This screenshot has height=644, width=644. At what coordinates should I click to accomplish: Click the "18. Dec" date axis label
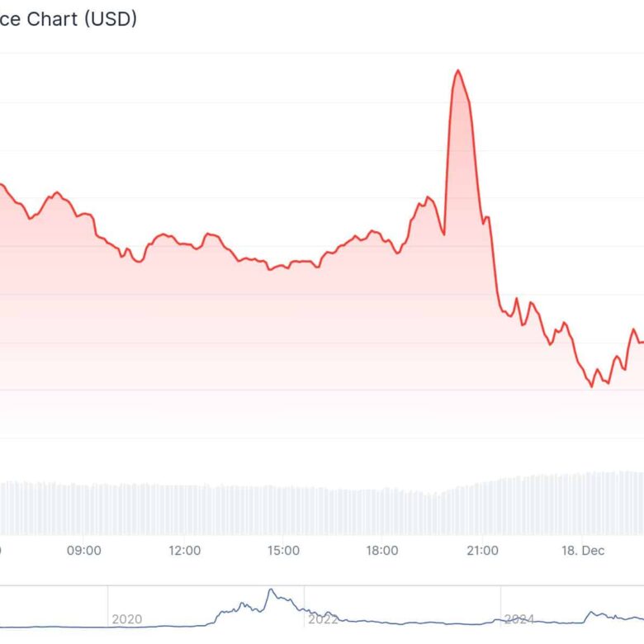click(582, 550)
